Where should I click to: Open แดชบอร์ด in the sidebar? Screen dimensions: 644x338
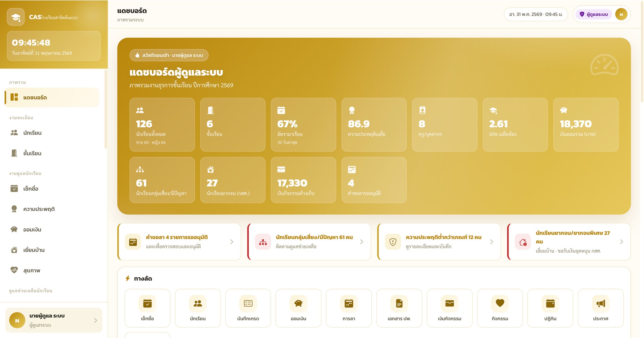coord(52,97)
